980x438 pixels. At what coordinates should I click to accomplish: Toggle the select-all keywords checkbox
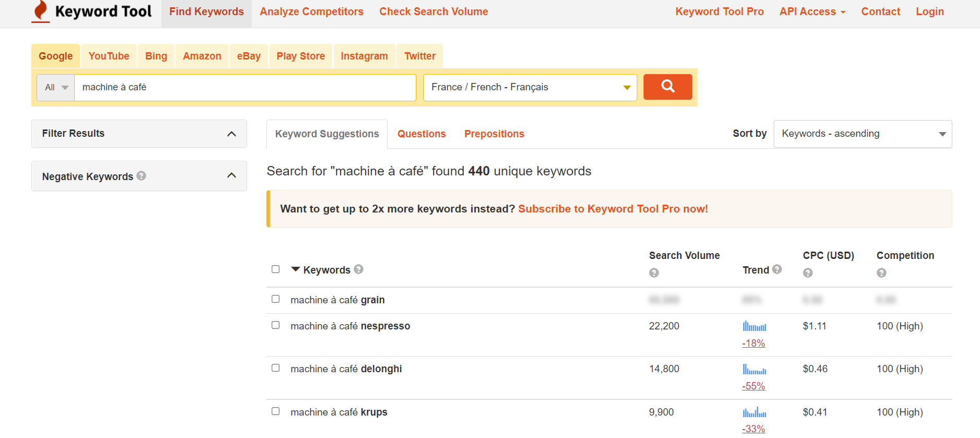click(276, 269)
